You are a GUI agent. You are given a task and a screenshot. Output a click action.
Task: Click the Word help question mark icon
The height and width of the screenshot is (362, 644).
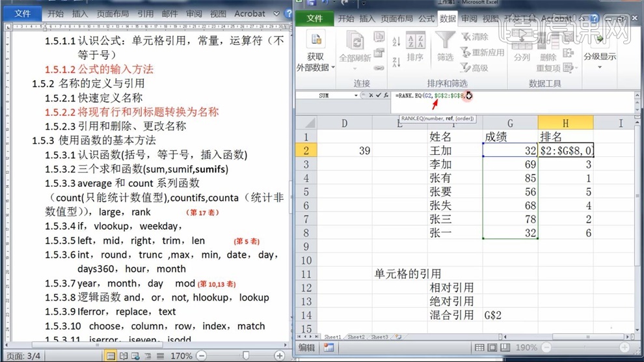[289, 14]
